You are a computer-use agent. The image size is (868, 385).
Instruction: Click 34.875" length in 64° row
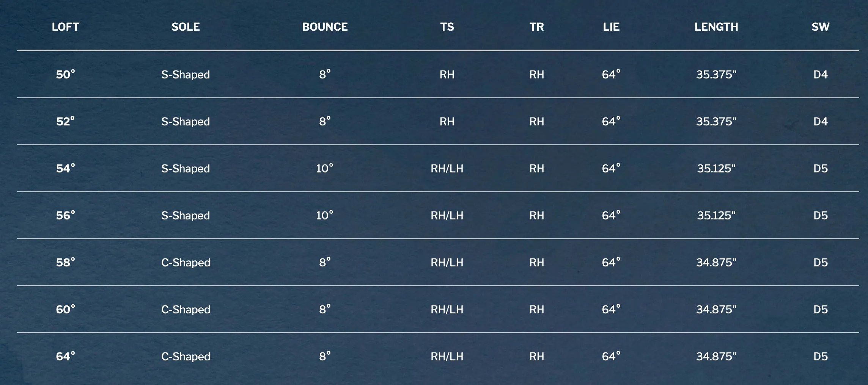click(x=716, y=356)
